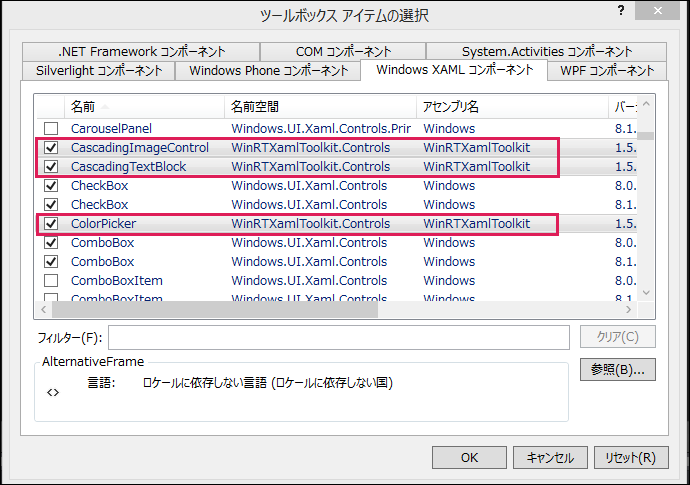Click the horizontal scroll left arrow
The height and width of the screenshot is (485, 690).
click(x=44, y=310)
